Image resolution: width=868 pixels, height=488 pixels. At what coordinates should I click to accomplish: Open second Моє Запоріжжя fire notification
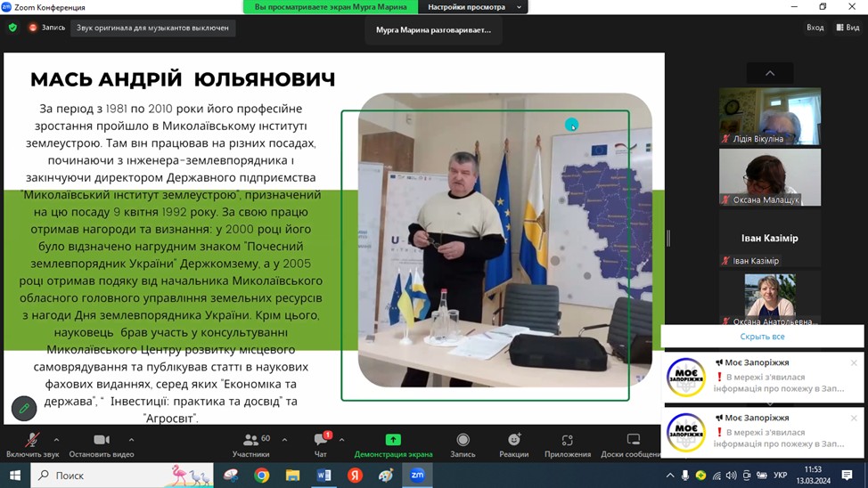click(x=764, y=433)
